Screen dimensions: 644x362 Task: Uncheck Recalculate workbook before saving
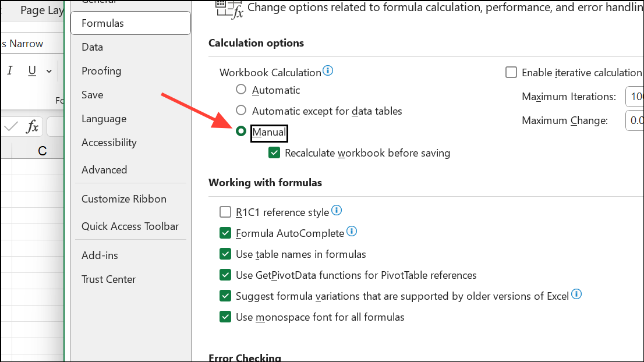click(274, 152)
